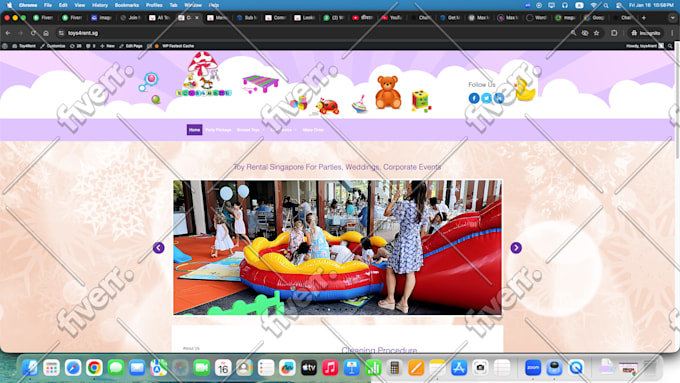The height and width of the screenshot is (383, 680).
Task: Click the crossed-eye tracking protection icon
Action: tap(585, 33)
